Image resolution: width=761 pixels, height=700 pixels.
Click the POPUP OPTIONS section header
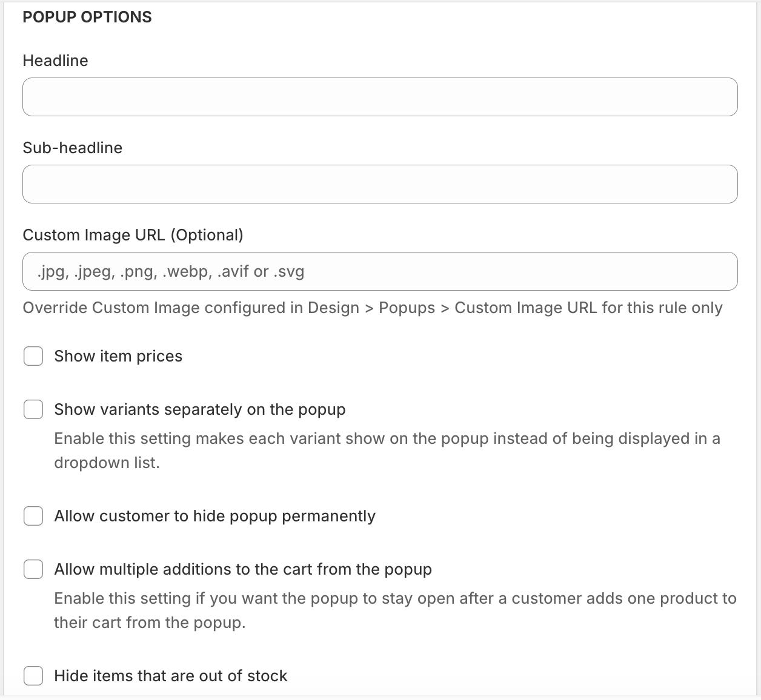pyautogui.click(x=87, y=17)
